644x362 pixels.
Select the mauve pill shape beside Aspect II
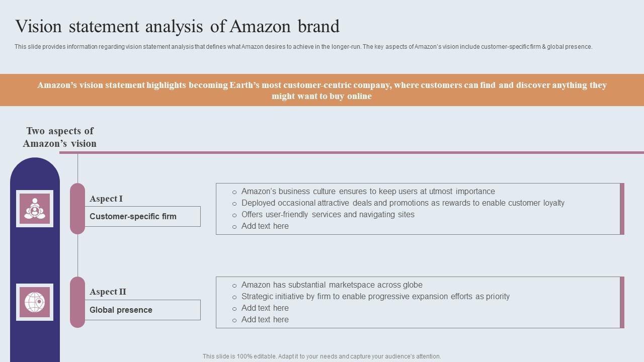click(77, 302)
